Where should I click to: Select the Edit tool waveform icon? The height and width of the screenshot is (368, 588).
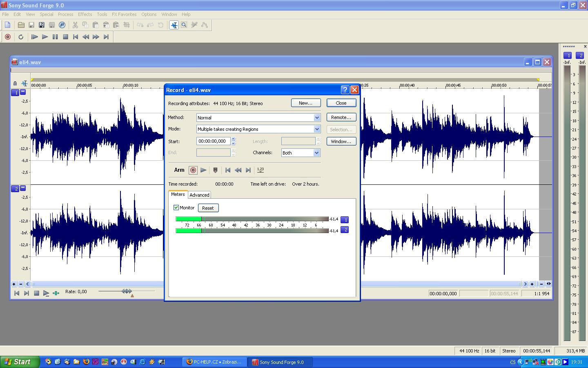[x=174, y=25]
